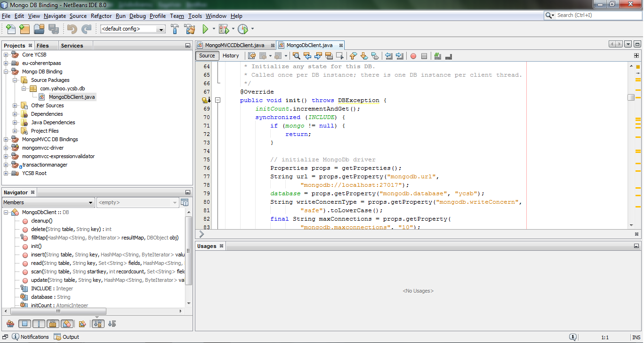
Task: Open Javadoc window icon in Navigator
Action: point(185,202)
